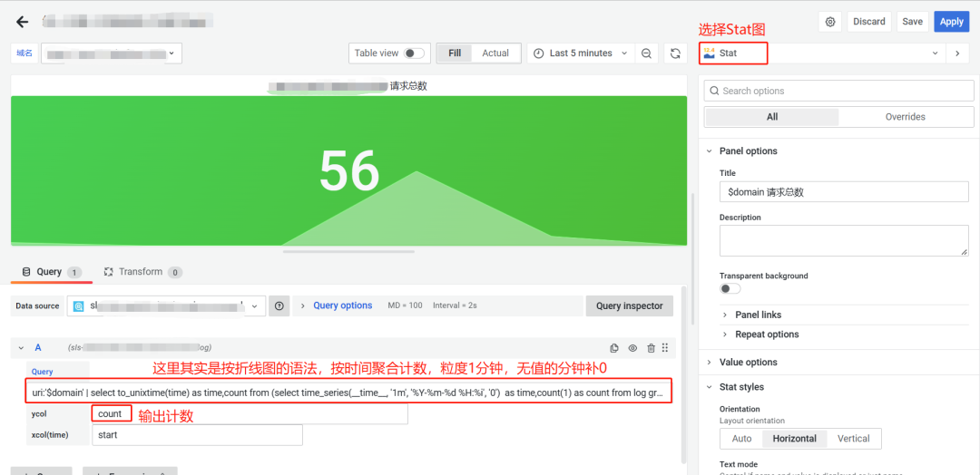
Task: Duplicate query A with copy icon
Action: [614, 348]
